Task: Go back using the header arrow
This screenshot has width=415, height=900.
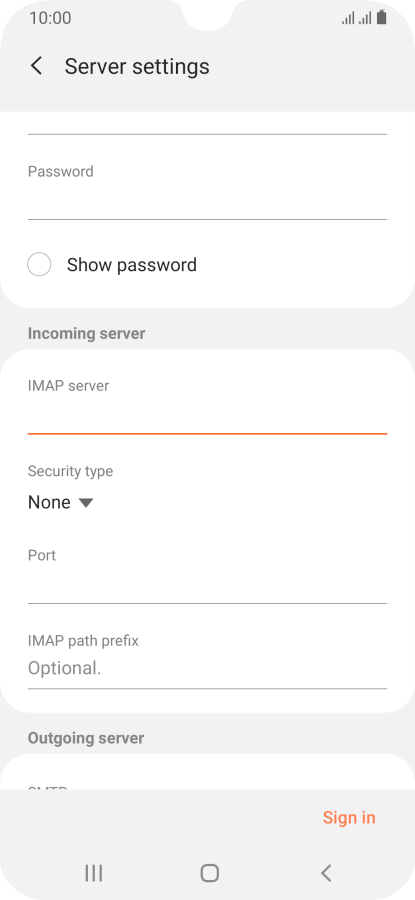Action: [x=36, y=66]
